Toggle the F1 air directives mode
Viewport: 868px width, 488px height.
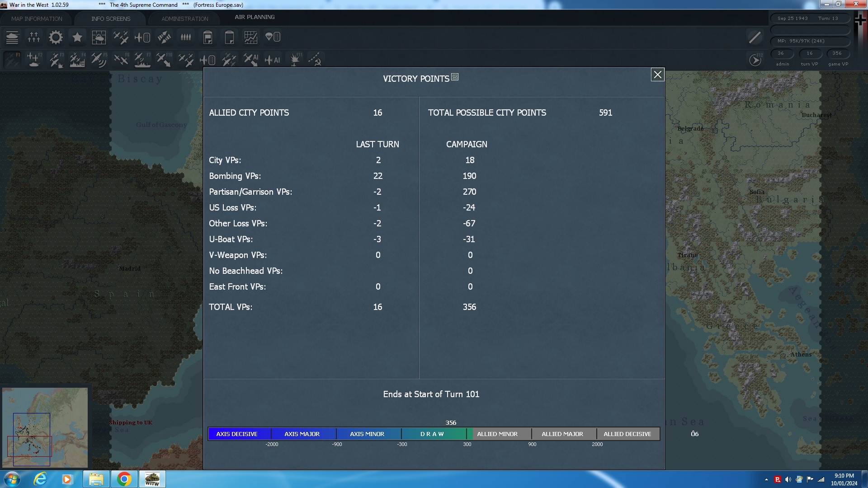pos(11,59)
